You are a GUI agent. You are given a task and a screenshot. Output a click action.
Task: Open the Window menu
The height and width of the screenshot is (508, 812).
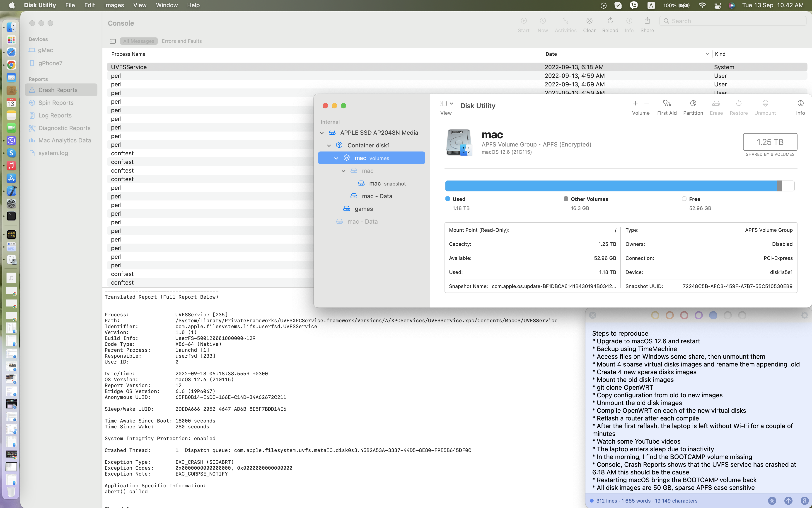(167, 5)
